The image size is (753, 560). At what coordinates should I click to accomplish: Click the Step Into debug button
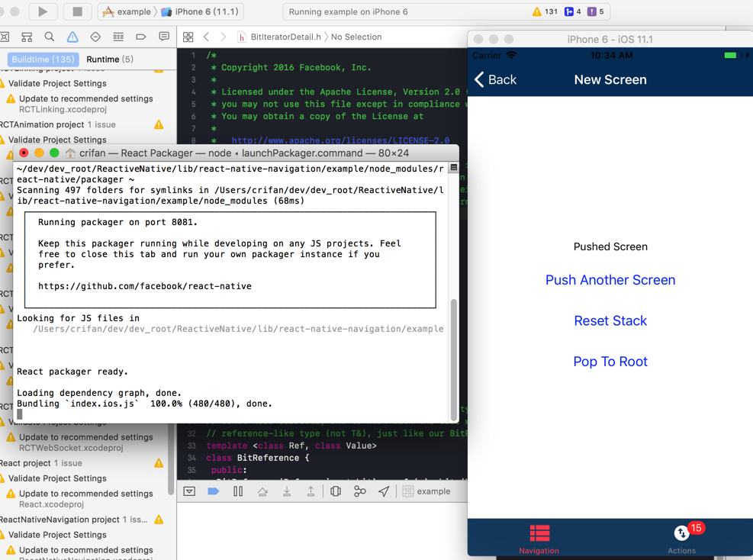[x=287, y=491]
